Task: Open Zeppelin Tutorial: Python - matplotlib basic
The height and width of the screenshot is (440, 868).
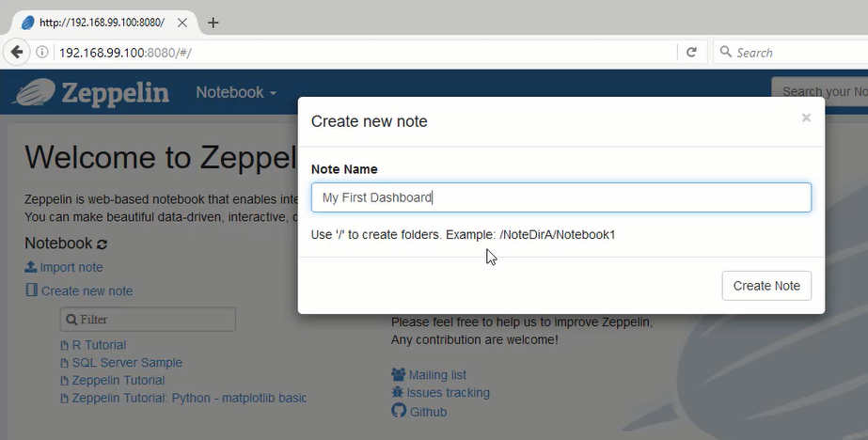Action: tap(189, 398)
